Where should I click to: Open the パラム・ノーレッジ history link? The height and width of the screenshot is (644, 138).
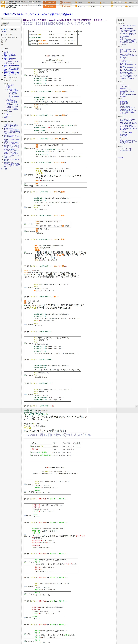(x=125, y=150)
